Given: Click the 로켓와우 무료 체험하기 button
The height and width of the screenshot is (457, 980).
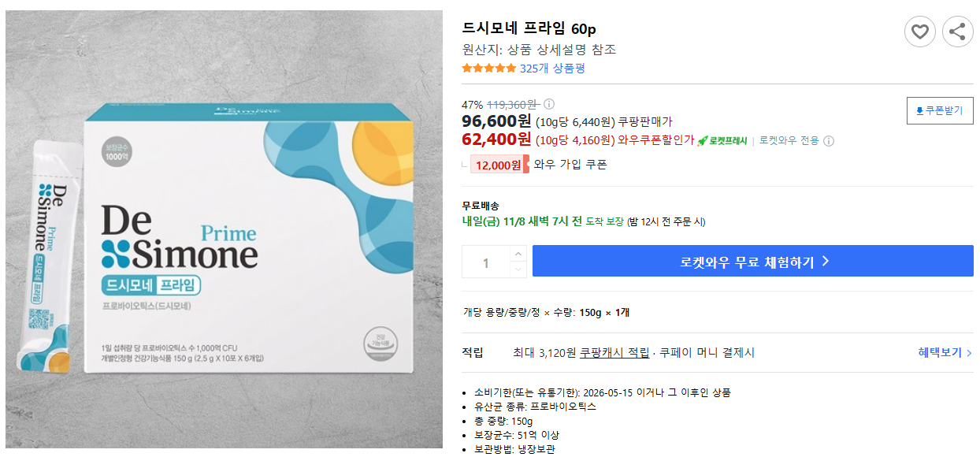Looking at the screenshot, I should pyautogui.click(x=753, y=262).
